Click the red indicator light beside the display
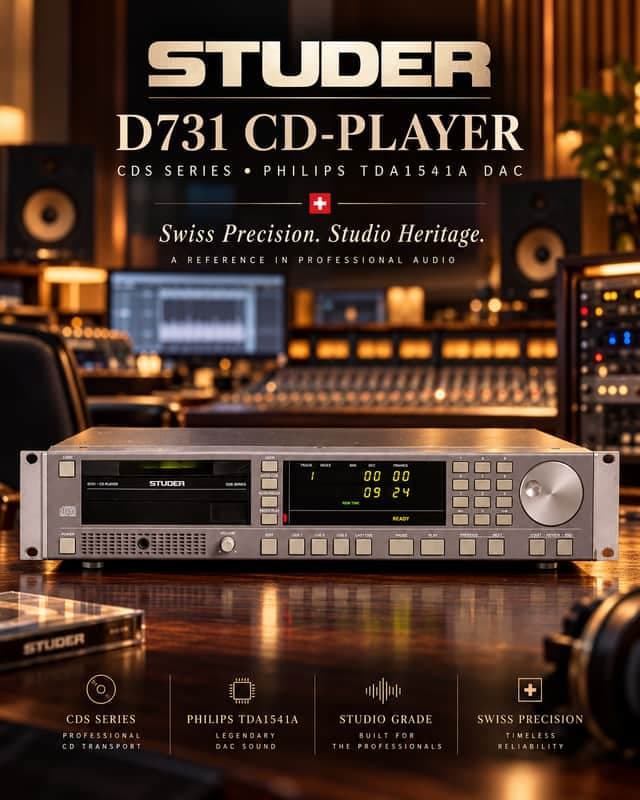 [x=285, y=518]
